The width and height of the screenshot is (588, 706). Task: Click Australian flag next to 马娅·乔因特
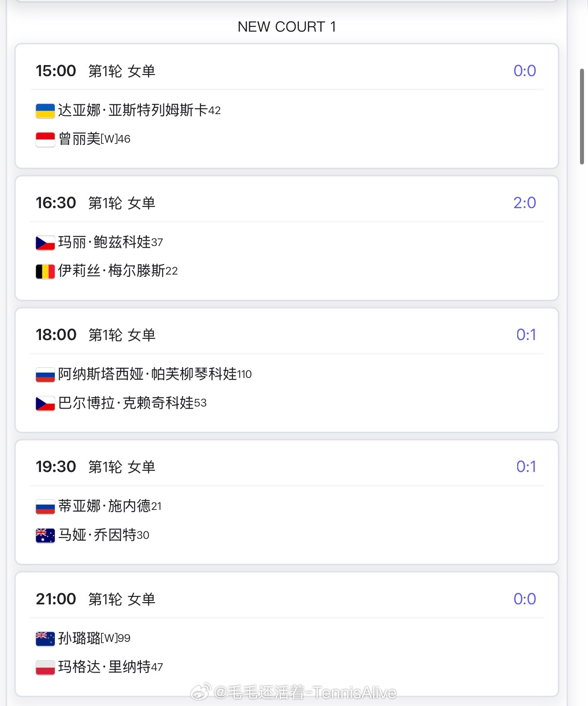tap(45, 535)
